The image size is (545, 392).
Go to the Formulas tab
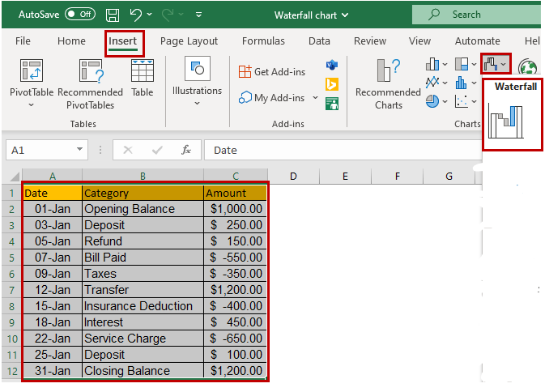[x=263, y=41]
